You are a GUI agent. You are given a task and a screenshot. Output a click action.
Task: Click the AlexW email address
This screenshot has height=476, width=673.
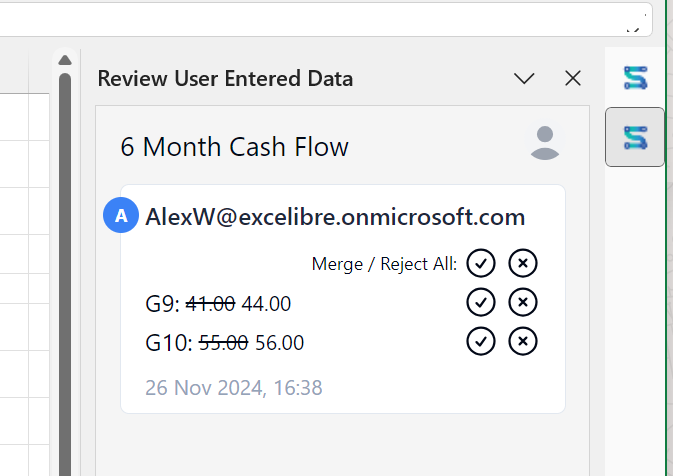point(335,216)
